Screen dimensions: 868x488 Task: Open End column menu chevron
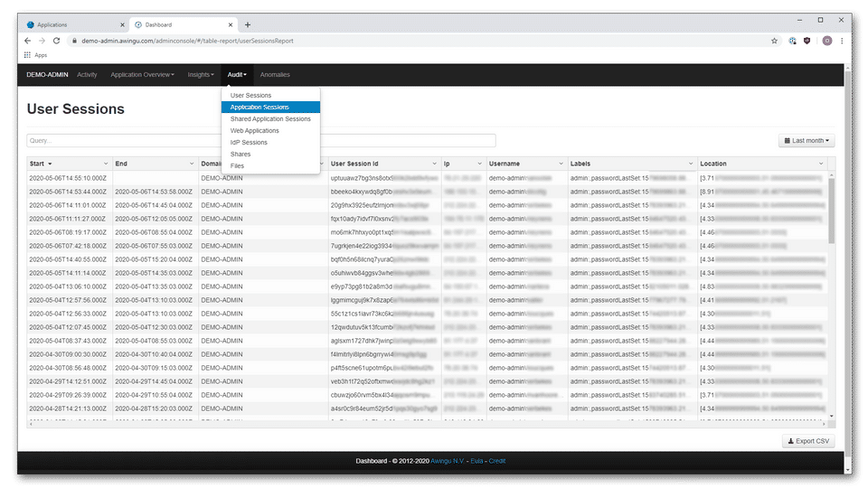192,164
